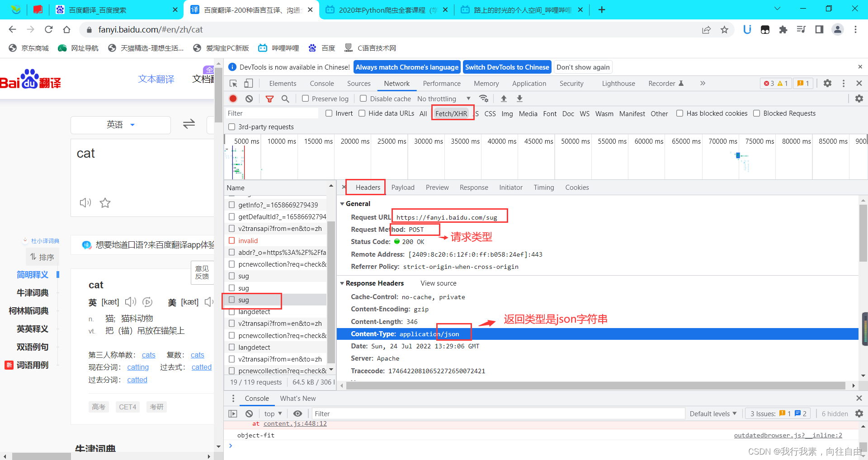Image resolution: width=868 pixels, height=460 pixels.
Task: Open the Preview tab
Action: coord(437,188)
